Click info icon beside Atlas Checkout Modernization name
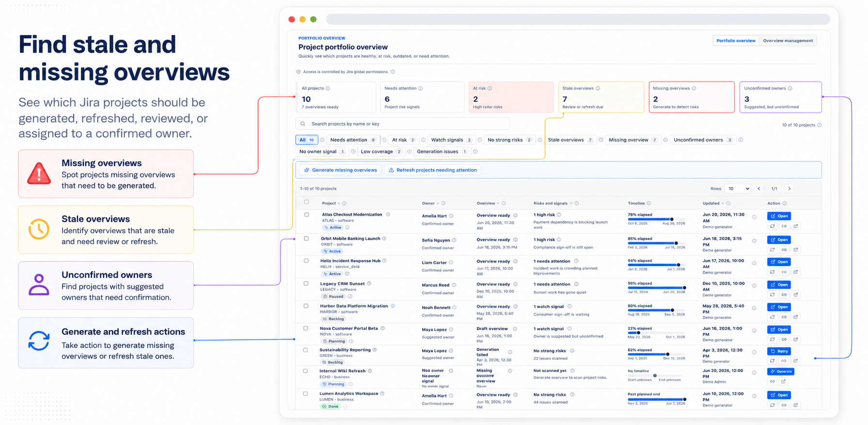 pyautogui.click(x=388, y=215)
